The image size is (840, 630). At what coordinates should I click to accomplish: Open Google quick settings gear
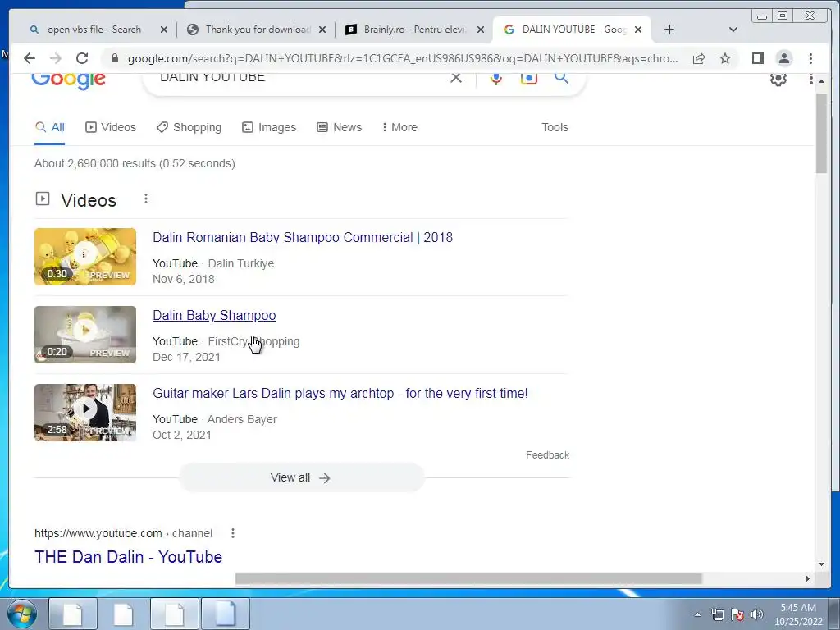(778, 80)
